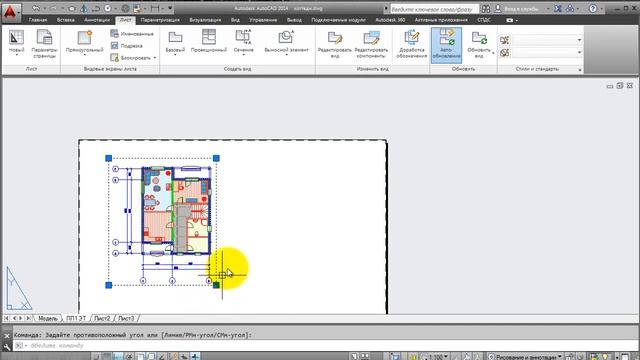Open the AutoCAD application menu

click(10, 12)
